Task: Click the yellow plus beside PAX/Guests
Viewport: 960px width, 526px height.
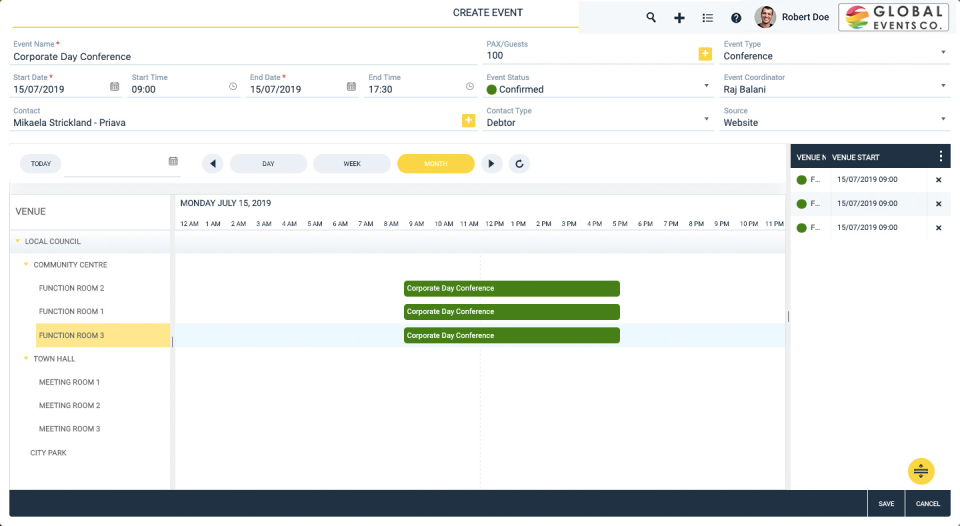Action: pyautogui.click(x=705, y=54)
